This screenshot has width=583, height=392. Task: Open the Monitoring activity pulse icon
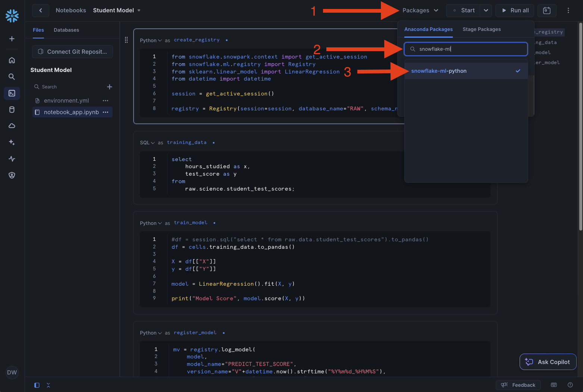pos(12,159)
